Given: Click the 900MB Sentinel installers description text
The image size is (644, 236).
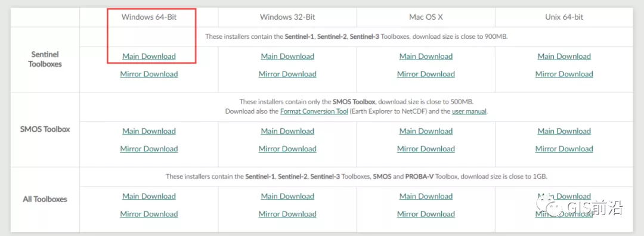Looking at the screenshot, I should (357, 36).
